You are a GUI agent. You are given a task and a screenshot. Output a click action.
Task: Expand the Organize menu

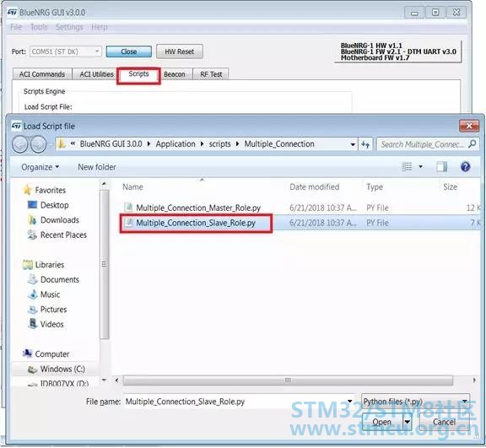[40, 167]
